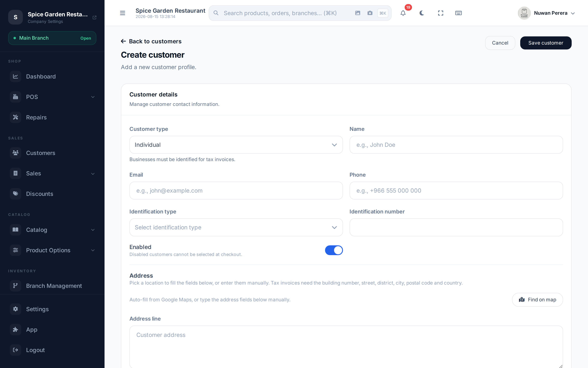The width and height of the screenshot is (588, 368).
Task: Click the Find on map button
Action: [537, 300]
